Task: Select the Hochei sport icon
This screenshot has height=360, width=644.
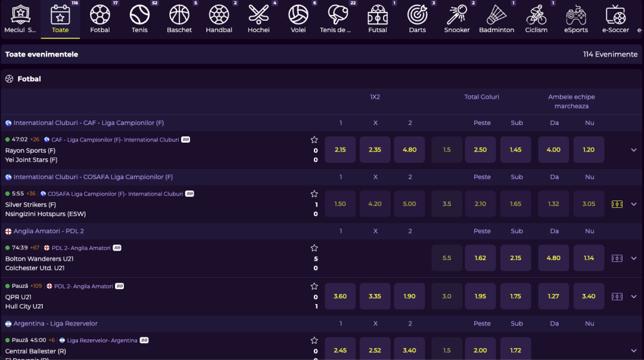Action: tap(258, 19)
